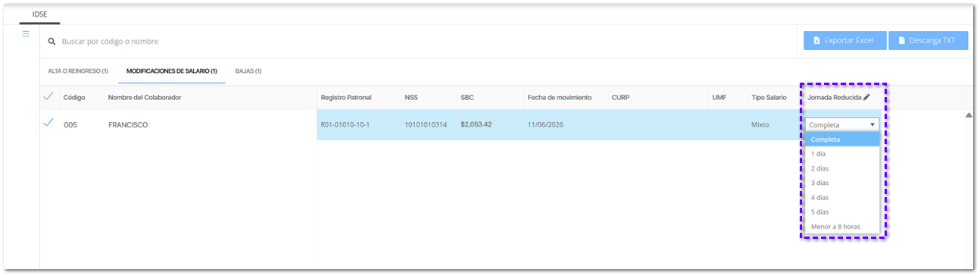Click cell R01-01010-10-1
The height and width of the screenshot is (276, 980).
click(345, 124)
